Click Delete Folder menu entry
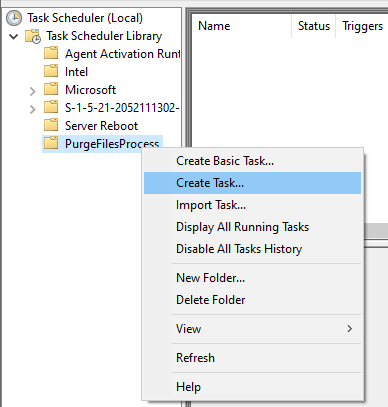This screenshot has width=388, height=407. 252,300
